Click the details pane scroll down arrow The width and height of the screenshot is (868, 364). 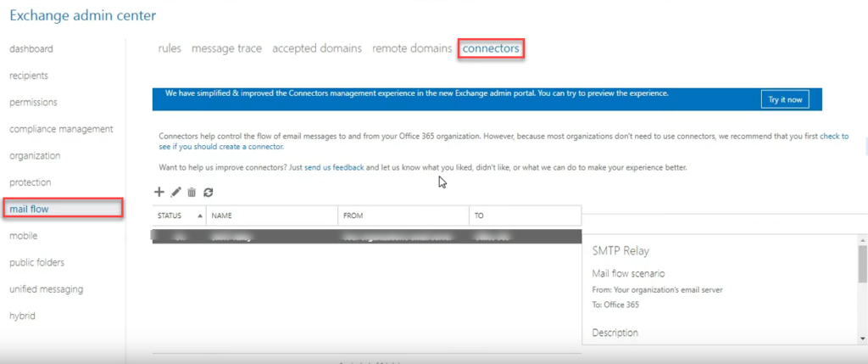point(863,338)
